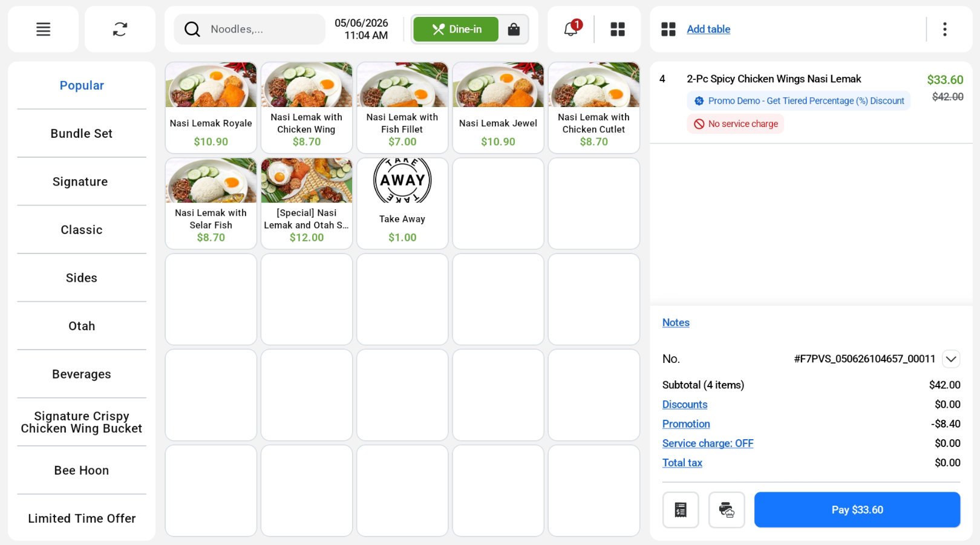Toggle the Dine-in order mode
Viewport: 980px width, 545px height.
point(456,29)
